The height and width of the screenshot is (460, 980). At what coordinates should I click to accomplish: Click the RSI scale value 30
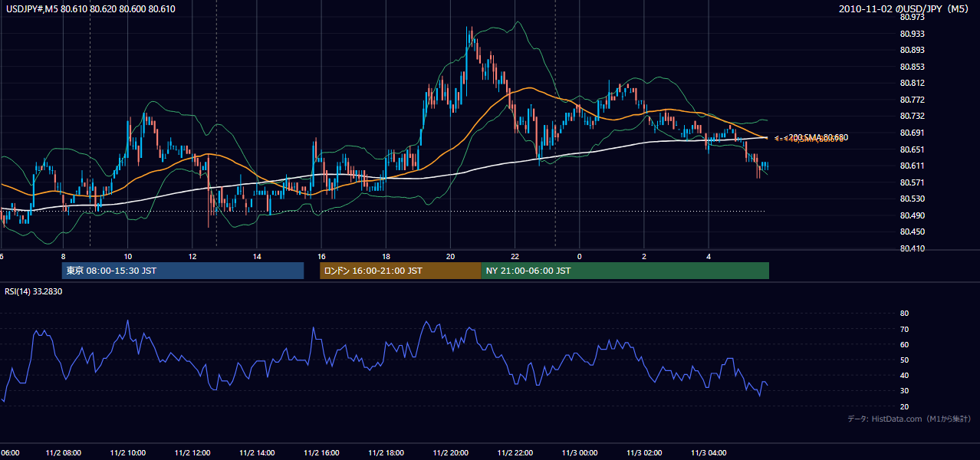[x=905, y=391]
